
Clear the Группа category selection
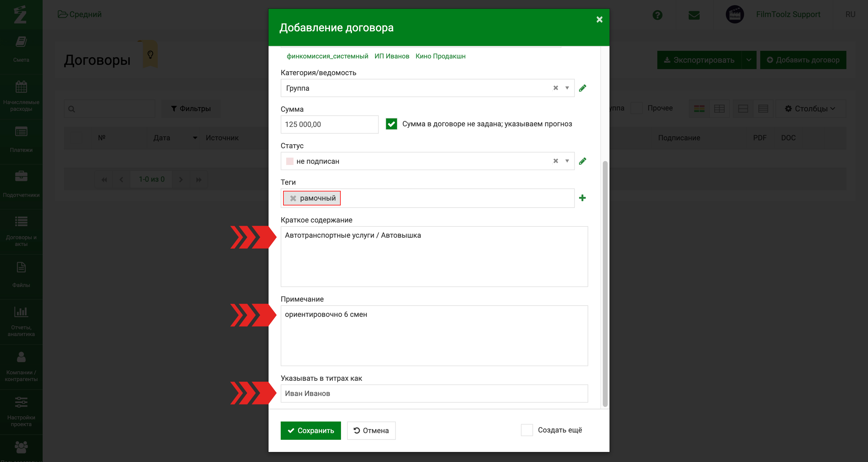pyautogui.click(x=556, y=88)
